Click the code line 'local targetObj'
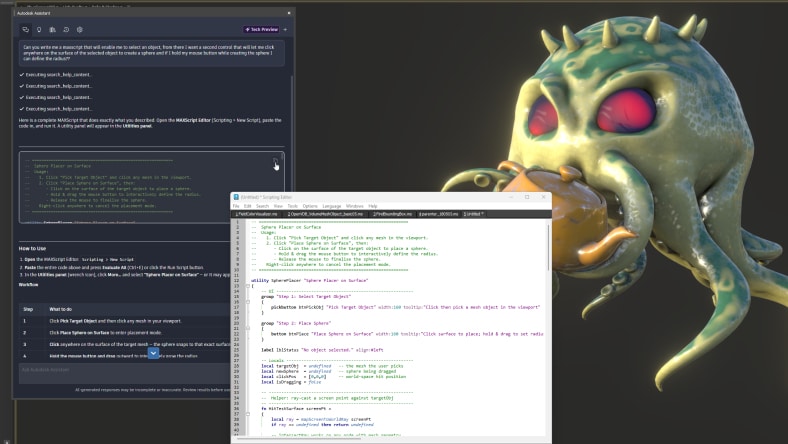The width and height of the screenshot is (788, 444). click(332, 366)
